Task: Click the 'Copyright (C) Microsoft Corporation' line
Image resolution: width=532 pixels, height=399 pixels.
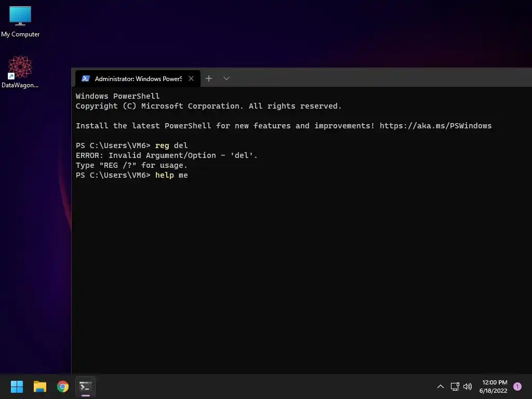Action: 208,106
